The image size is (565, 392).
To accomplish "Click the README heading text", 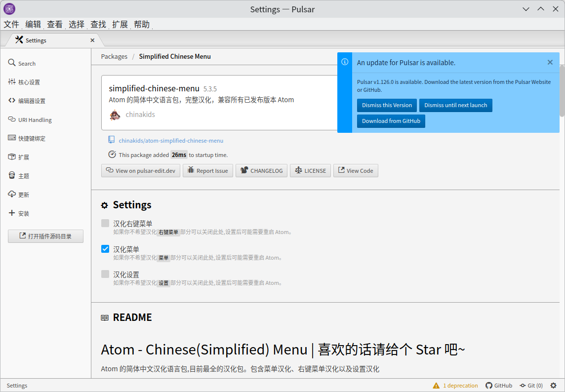I will coord(132,317).
